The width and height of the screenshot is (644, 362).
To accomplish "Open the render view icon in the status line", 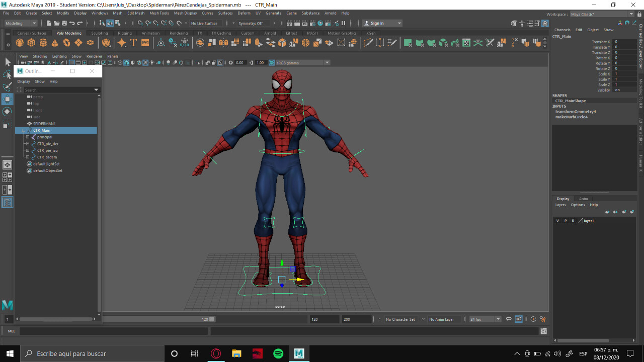I will pyautogui.click(x=289, y=23).
